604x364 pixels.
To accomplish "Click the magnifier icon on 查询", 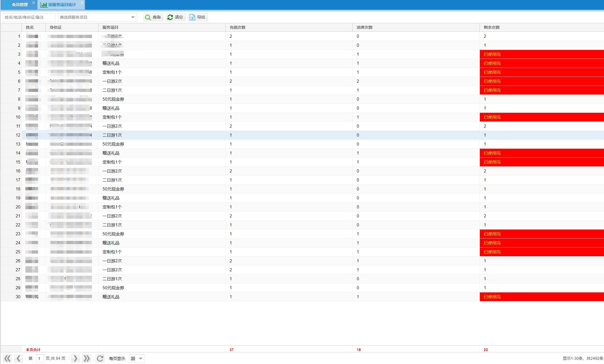I will 148,17.
